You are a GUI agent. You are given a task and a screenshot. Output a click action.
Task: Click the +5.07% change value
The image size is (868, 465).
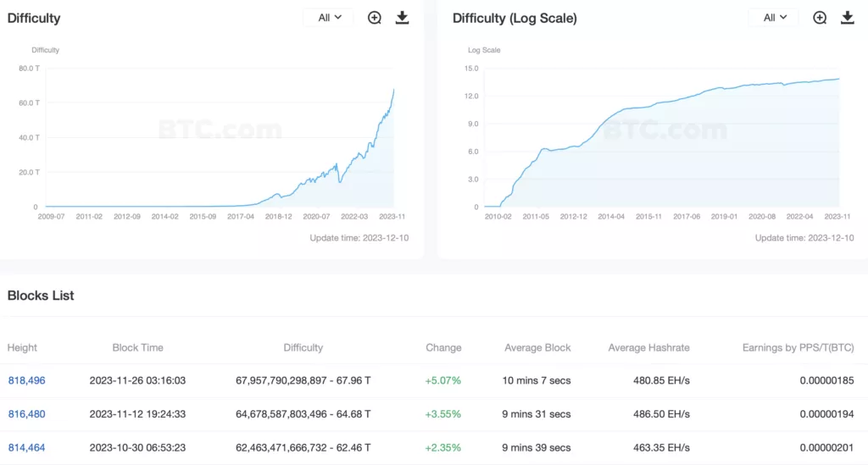pos(442,380)
